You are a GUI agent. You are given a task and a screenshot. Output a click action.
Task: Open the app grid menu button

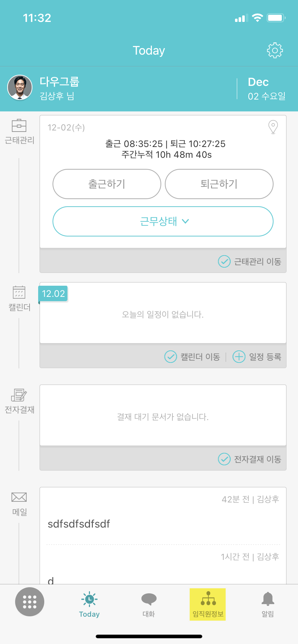pos(30,602)
